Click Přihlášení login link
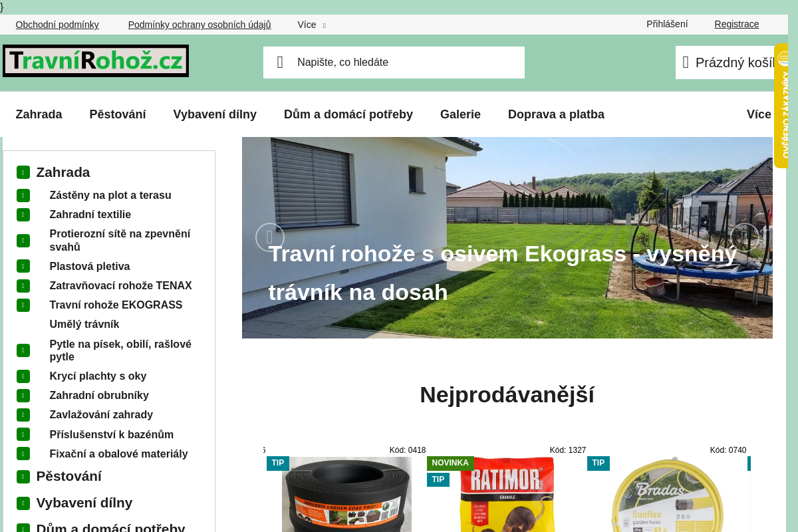 667,24
